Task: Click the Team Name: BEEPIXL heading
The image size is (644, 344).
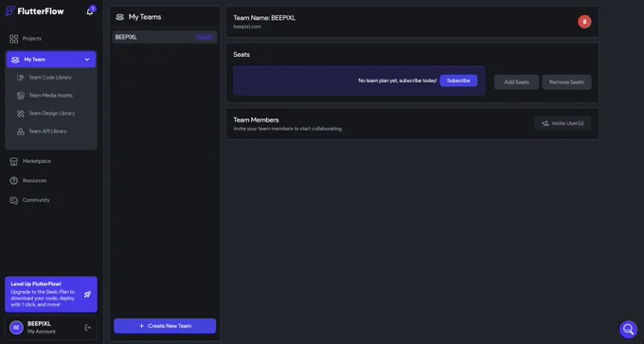Action: (x=264, y=18)
